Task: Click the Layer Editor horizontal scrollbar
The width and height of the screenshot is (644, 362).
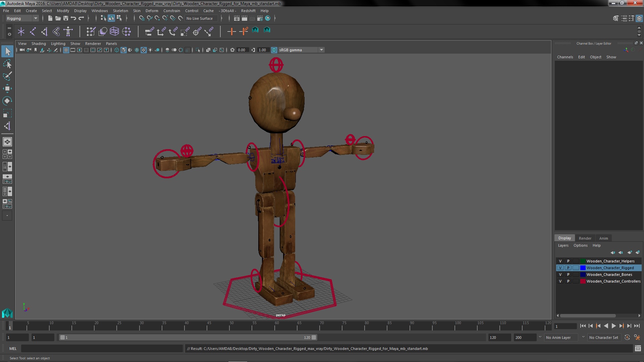Action: click(x=588, y=316)
